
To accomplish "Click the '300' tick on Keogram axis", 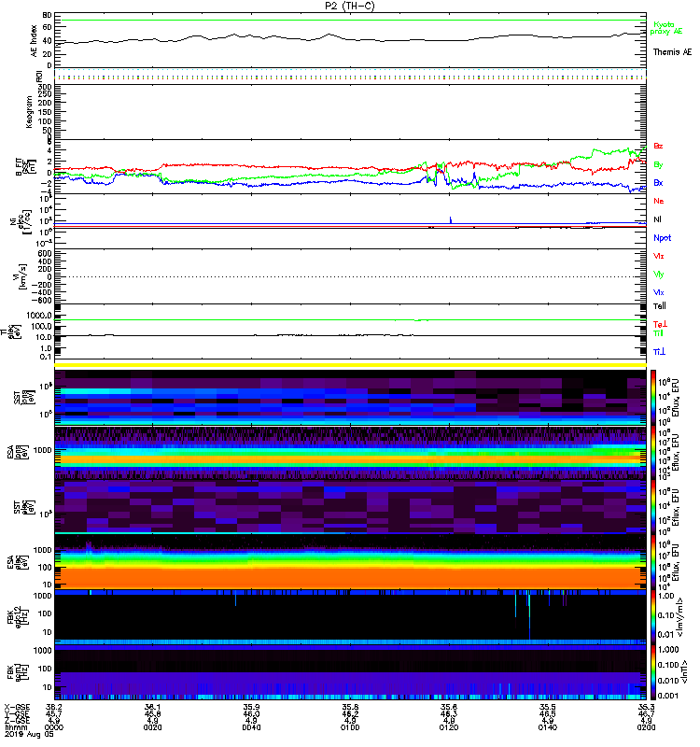I will coord(45,87).
